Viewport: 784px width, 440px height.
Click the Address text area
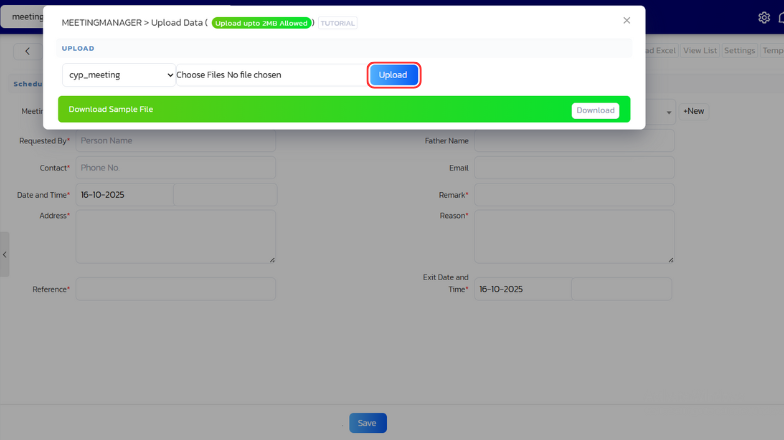[175, 237]
